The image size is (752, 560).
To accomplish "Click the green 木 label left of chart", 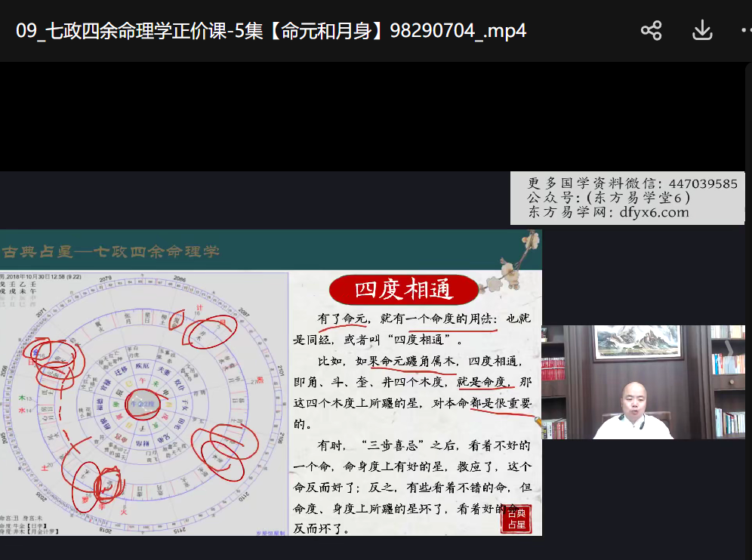I will click(21, 397).
